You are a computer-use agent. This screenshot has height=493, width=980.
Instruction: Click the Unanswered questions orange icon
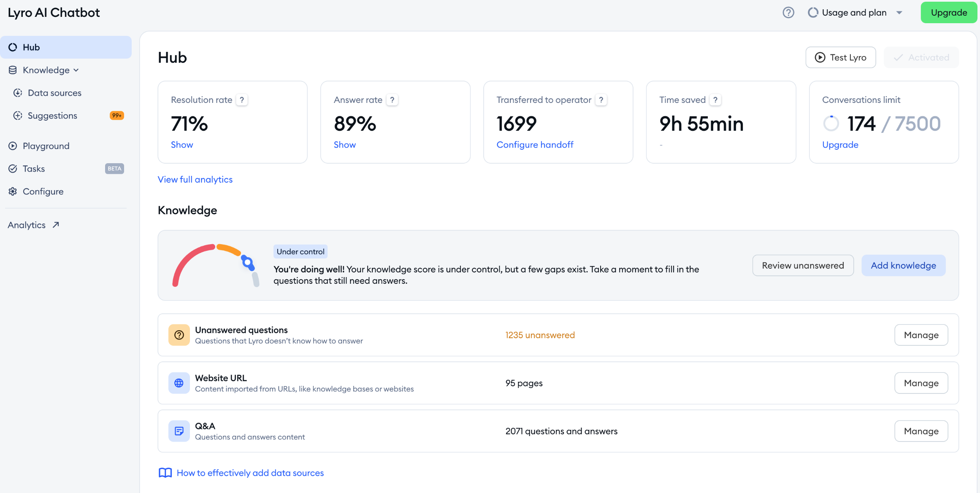pyautogui.click(x=179, y=335)
